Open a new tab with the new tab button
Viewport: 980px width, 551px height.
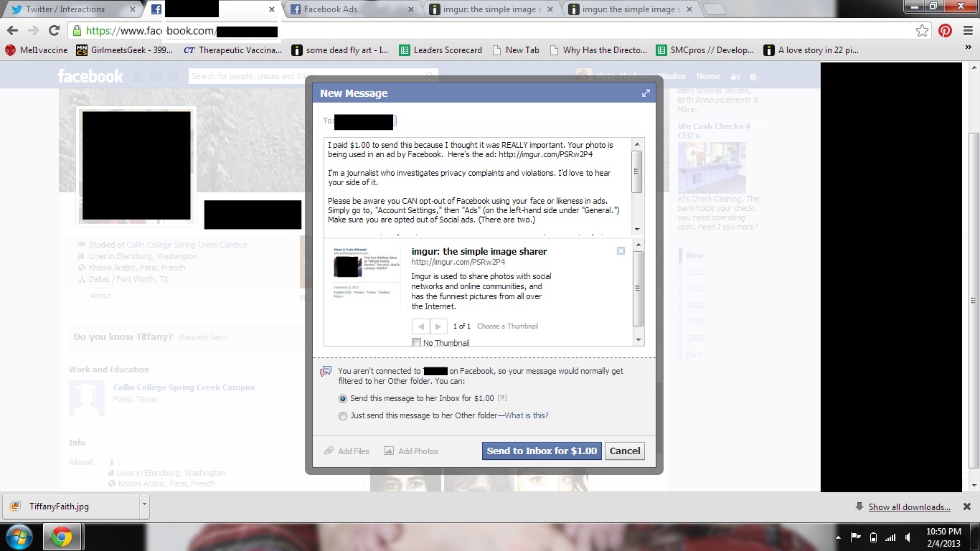(x=714, y=9)
